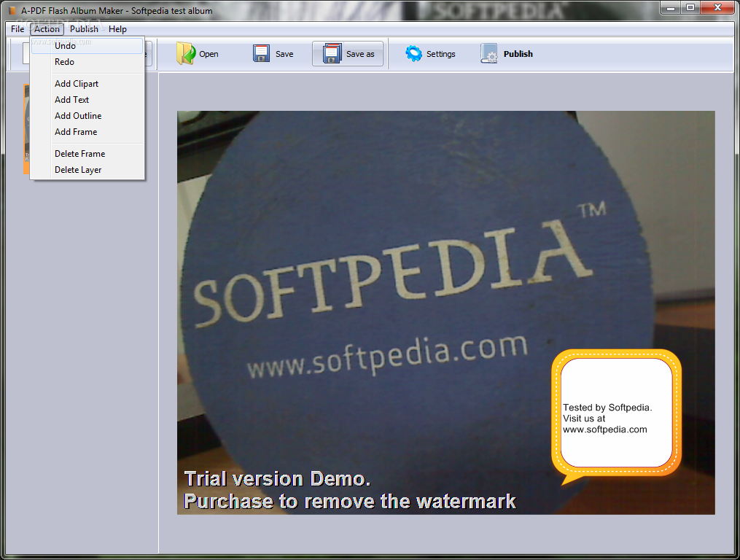Select Add Outline menu entry

pyautogui.click(x=87, y=116)
